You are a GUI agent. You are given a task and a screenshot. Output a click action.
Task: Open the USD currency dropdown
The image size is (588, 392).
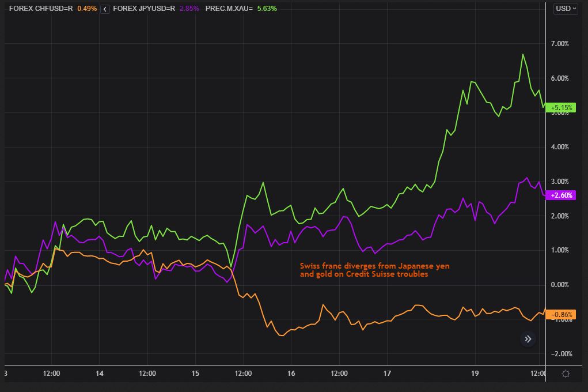coord(565,9)
